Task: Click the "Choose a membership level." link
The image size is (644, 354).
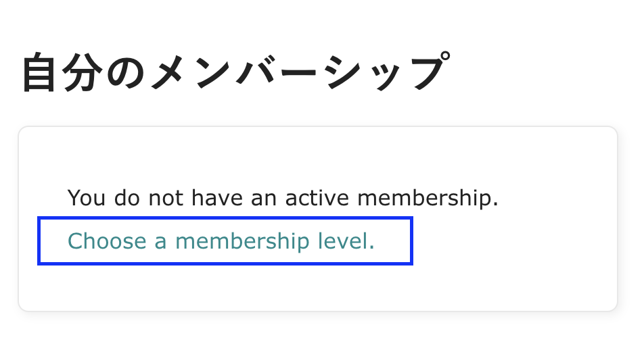Action: click(x=221, y=241)
